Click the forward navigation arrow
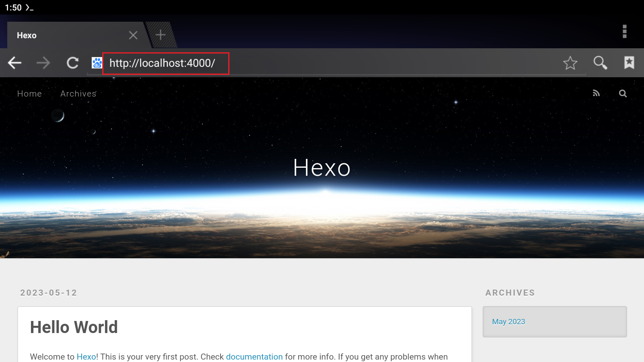 click(x=43, y=63)
